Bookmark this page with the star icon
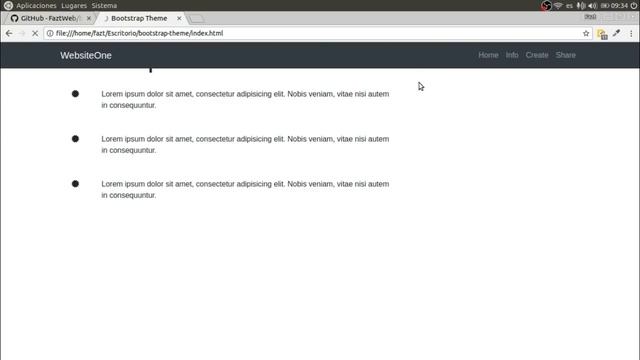 pos(586,33)
